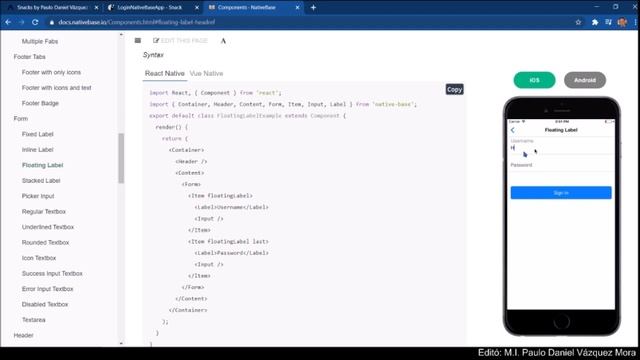
Task: Open 'Footer with only icons' in sidebar
Action: click(x=51, y=72)
